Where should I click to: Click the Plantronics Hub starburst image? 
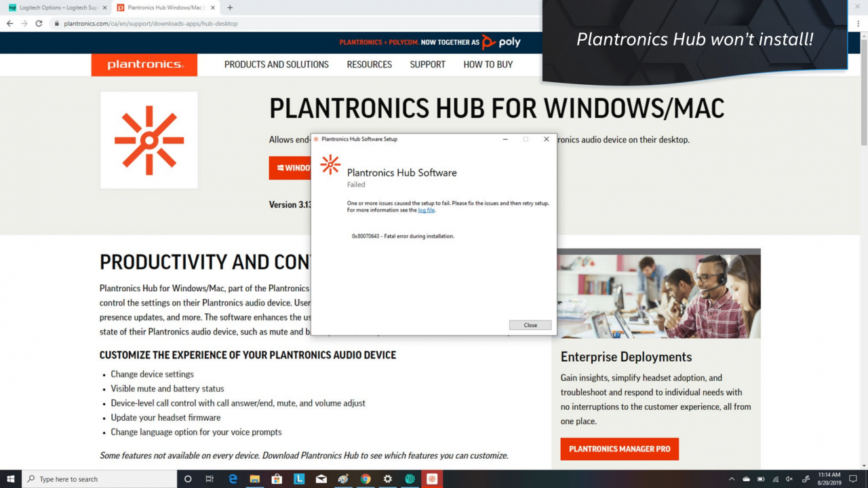pyautogui.click(x=149, y=140)
